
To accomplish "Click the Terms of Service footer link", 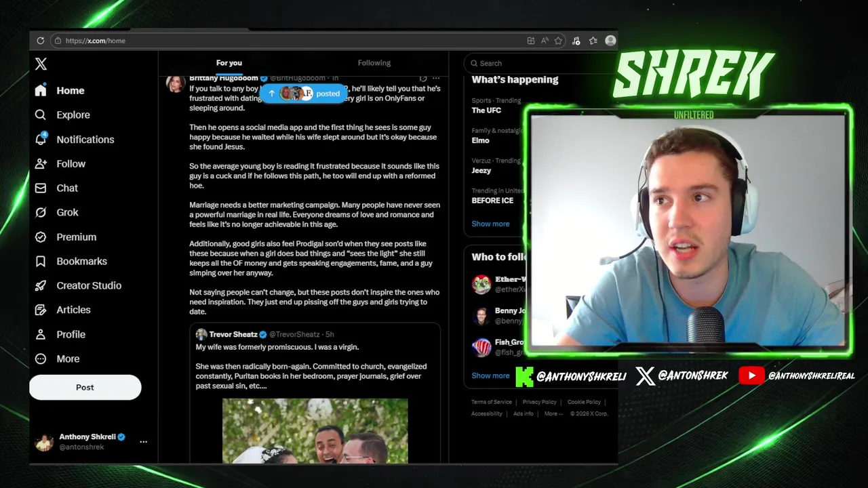I will (x=492, y=402).
